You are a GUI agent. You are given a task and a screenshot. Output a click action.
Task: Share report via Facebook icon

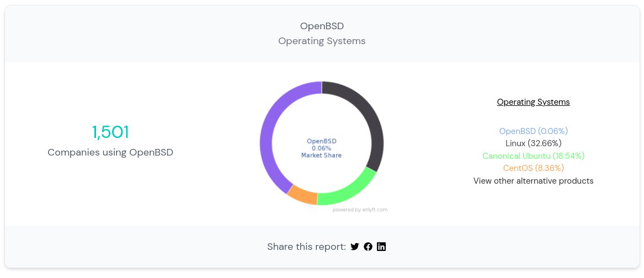[x=368, y=247]
